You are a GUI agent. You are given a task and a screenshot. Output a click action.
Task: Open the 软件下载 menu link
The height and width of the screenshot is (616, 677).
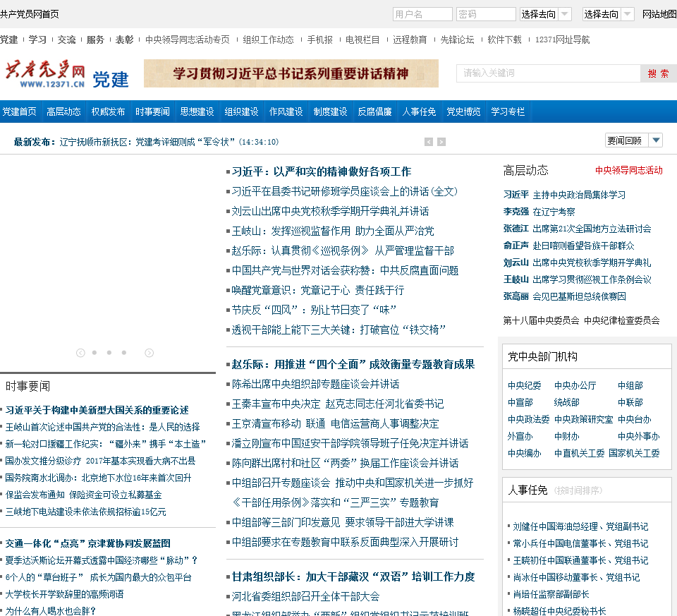(504, 40)
